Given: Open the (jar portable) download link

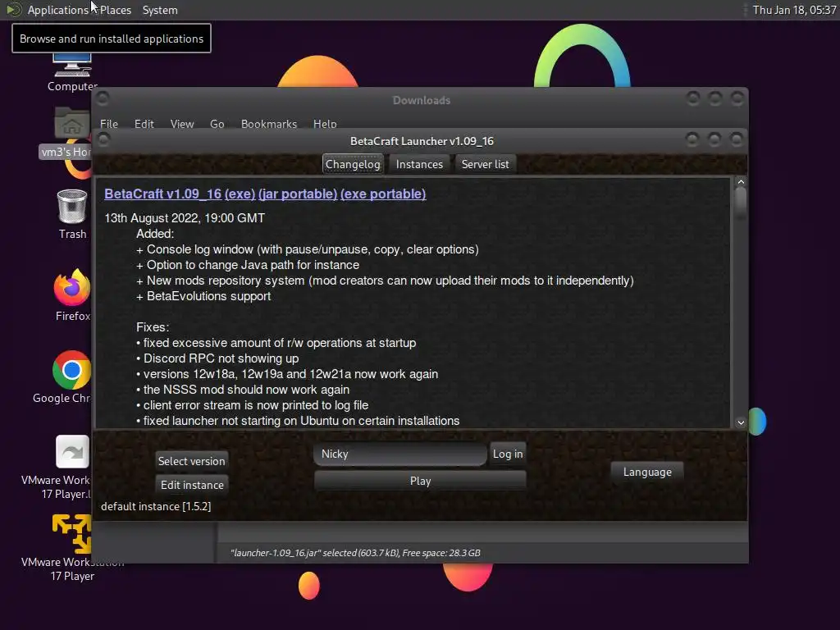Looking at the screenshot, I should [298, 194].
